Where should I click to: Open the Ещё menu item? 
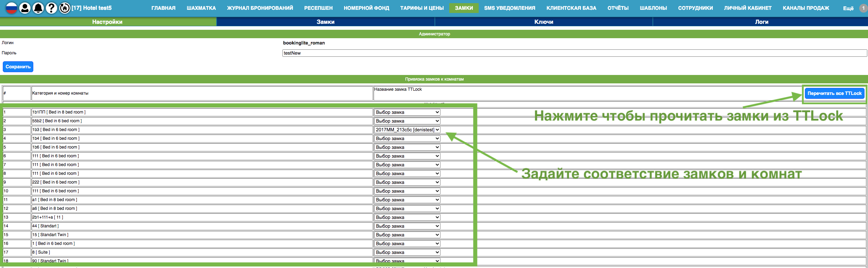848,8
